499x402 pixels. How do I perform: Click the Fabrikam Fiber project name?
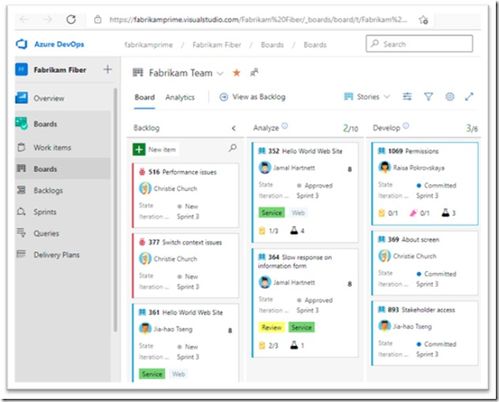click(60, 70)
